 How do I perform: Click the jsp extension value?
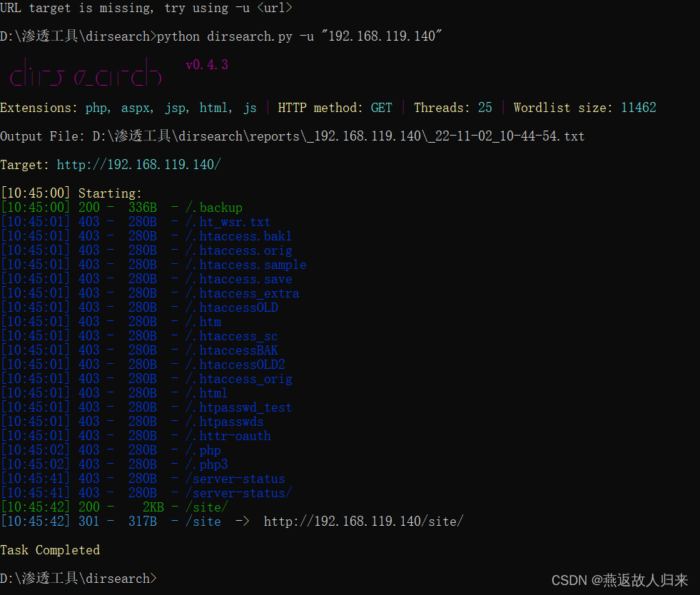[175, 108]
